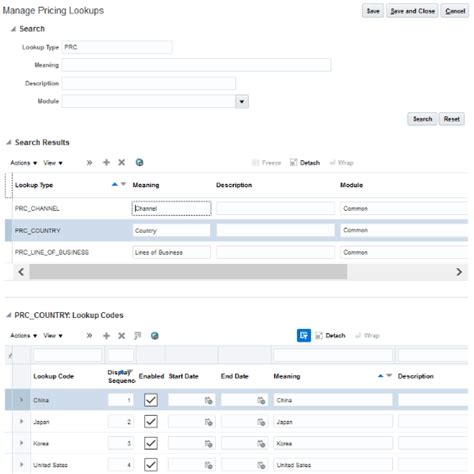Uncheck Enabled for Korea lookup code
Image resolution: width=474 pixels, height=474 pixels.
pyautogui.click(x=151, y=443)
